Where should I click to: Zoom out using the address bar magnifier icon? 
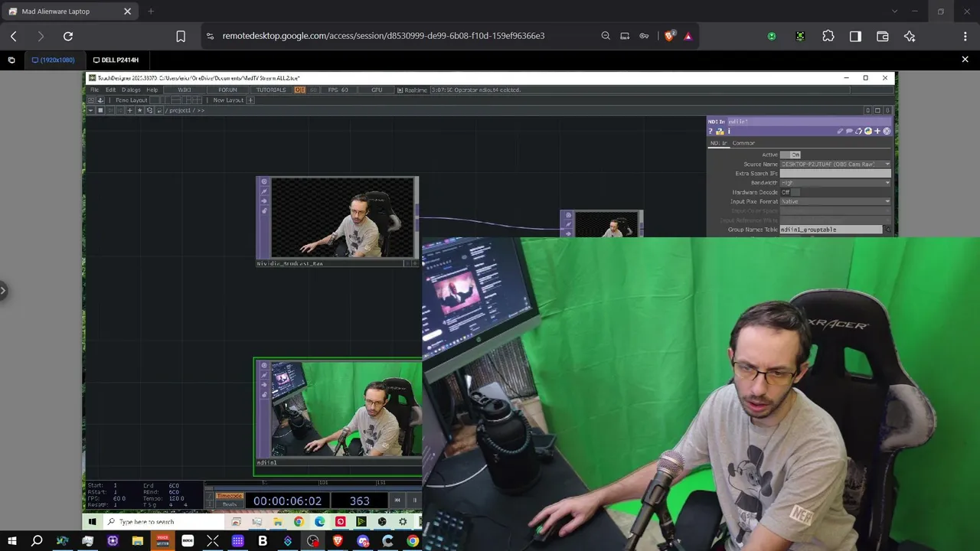[606, 36]
